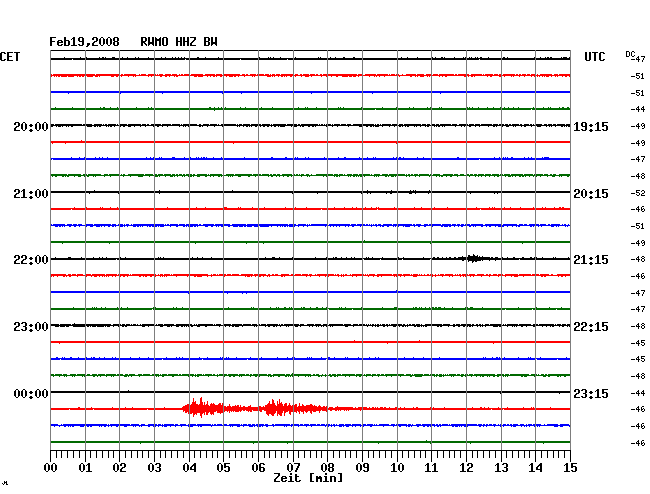650x494 pixels.
Task: Click minute 04 on the bottom axis
Action: pos(189,467)
